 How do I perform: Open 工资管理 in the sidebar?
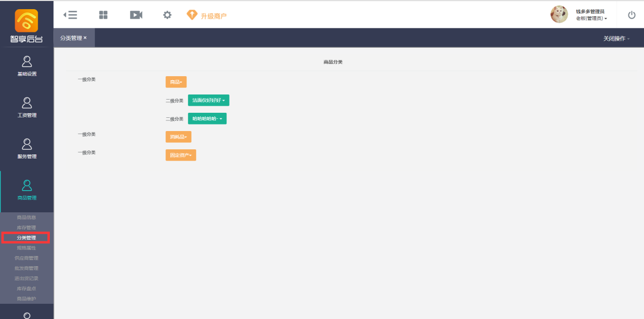[27, 108]
